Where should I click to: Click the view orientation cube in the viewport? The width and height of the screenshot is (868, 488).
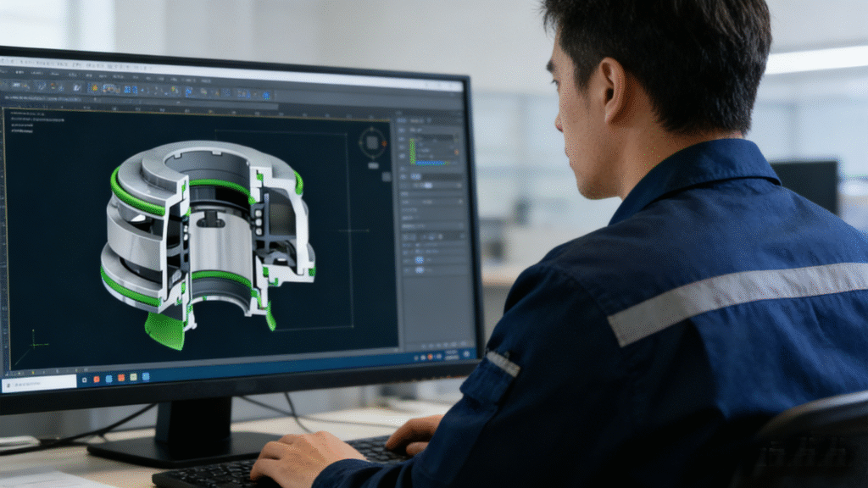[372, 142]
